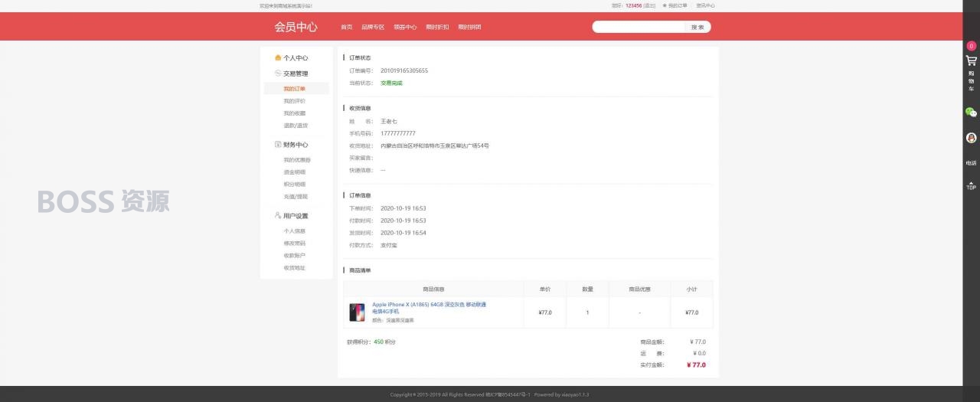Screen dimensions: 980x402
Task: Click the search input field
Action: coord(639,27)
